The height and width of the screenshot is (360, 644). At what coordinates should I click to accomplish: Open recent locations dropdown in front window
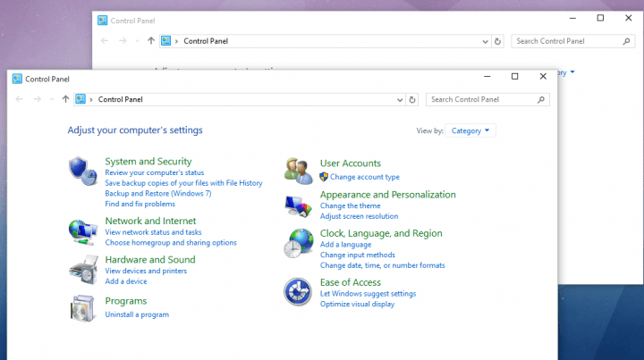(52, 100)
